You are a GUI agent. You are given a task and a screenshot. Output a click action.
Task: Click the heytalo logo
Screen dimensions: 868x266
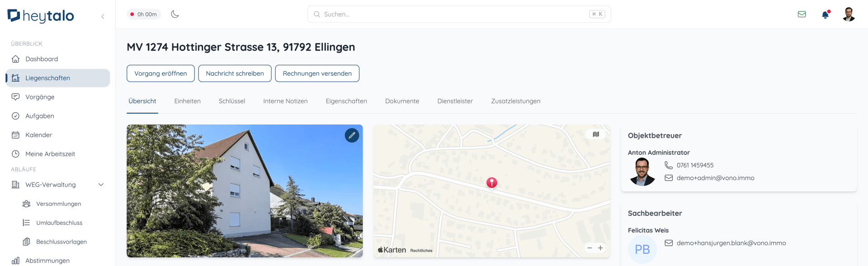[41, 16]
